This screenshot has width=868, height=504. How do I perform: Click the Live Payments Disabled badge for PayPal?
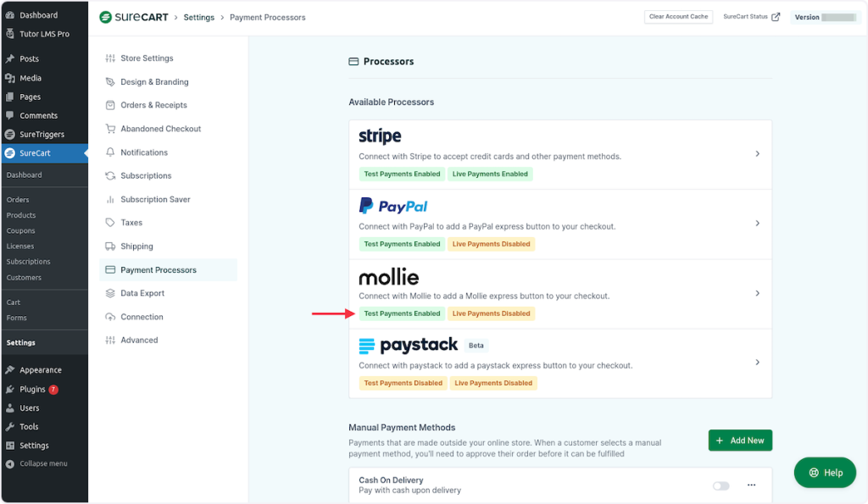[x=490, y=244]
